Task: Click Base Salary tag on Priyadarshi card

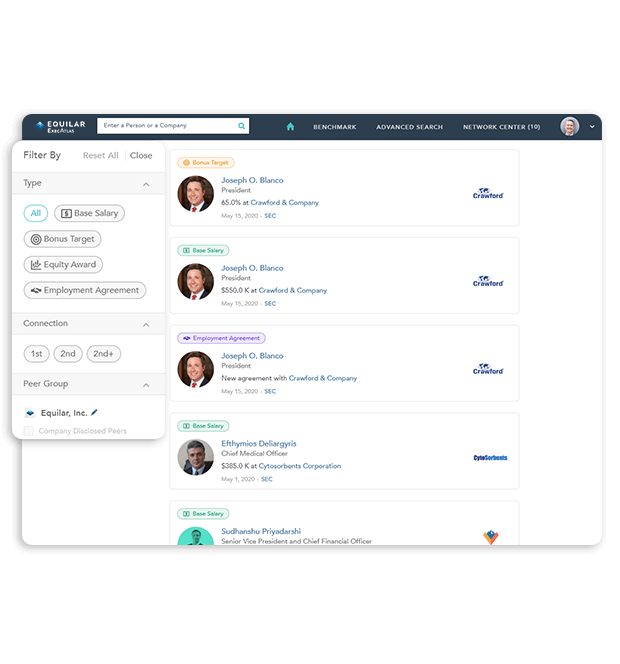Action: [x=203, y=514]
